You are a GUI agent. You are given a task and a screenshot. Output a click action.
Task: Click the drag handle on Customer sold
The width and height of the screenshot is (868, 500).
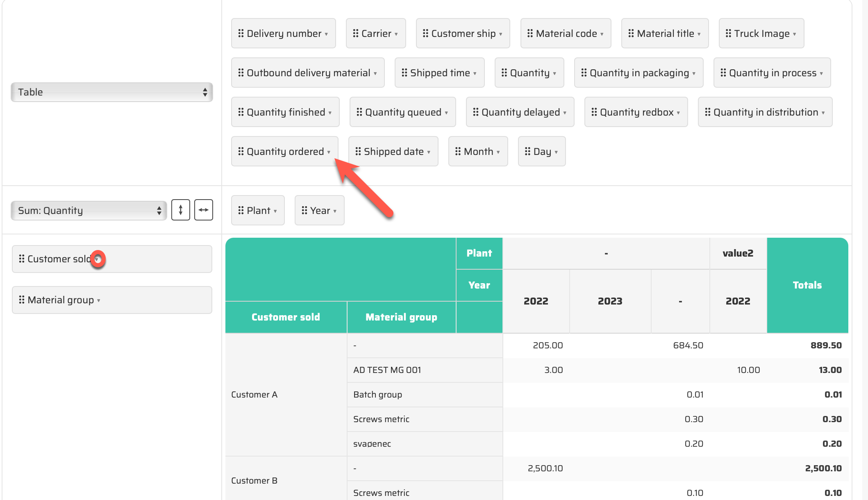(22, 259)
